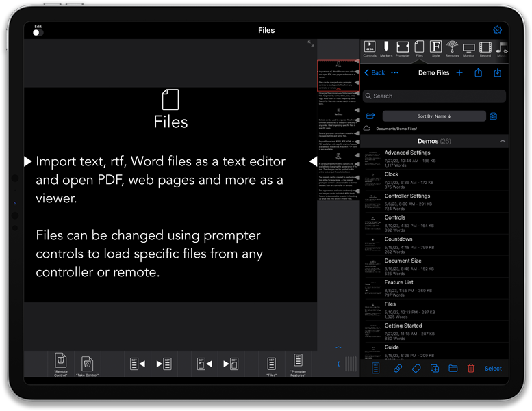Open the Style tab

435,49
